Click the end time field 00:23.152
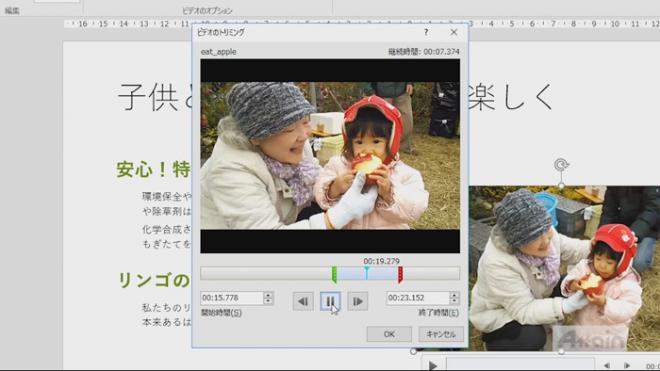This screenshot has height=371, width=660. click(x=418, y=298)
